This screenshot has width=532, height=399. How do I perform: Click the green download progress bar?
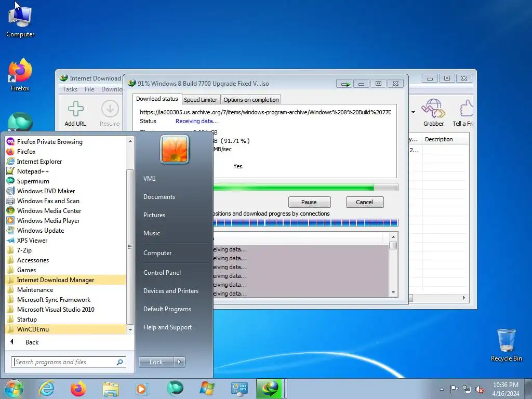(305, 187)
